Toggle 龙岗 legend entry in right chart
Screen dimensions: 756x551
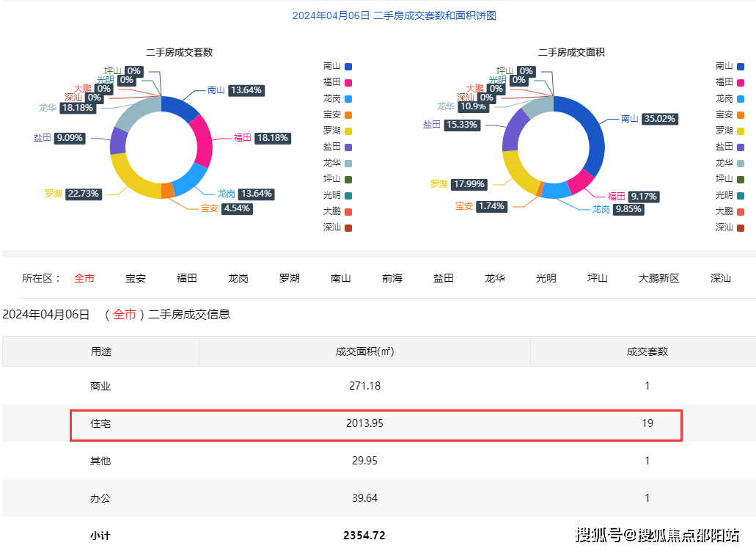pos(730,99)
